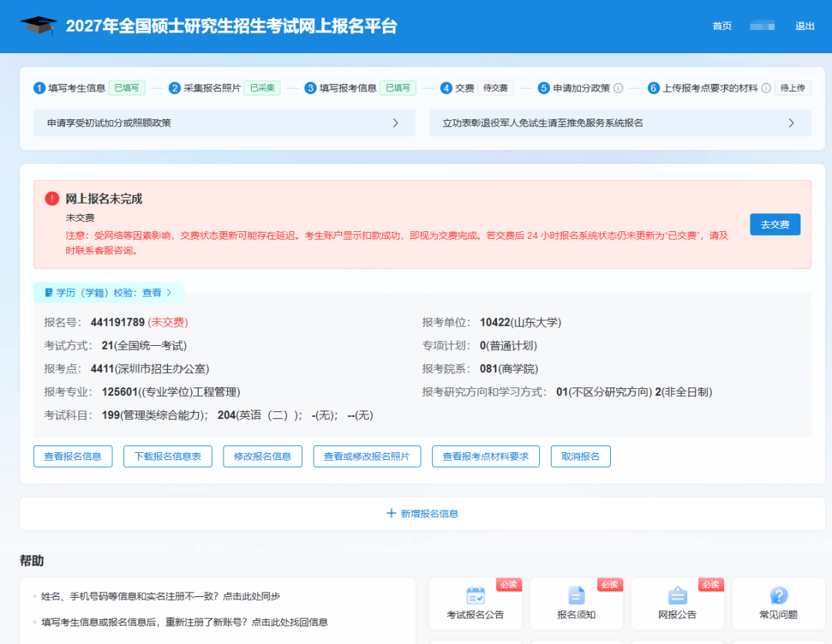832x644 pixels.
Task: Click the 必读 tag on 网报公告
Action: [710, 584]
